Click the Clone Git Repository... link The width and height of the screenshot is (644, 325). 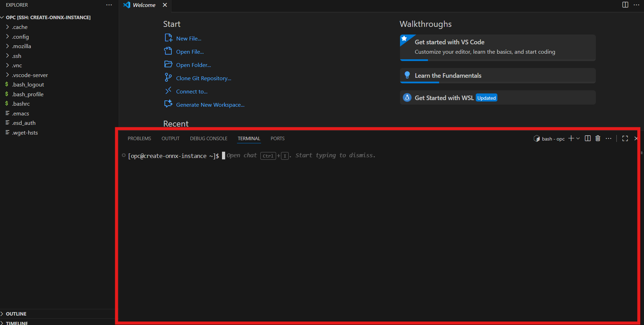[x=203, y=78]
